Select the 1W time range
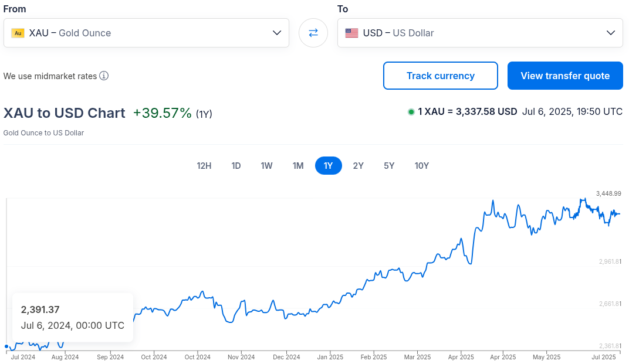 click(x=266, y=166)
